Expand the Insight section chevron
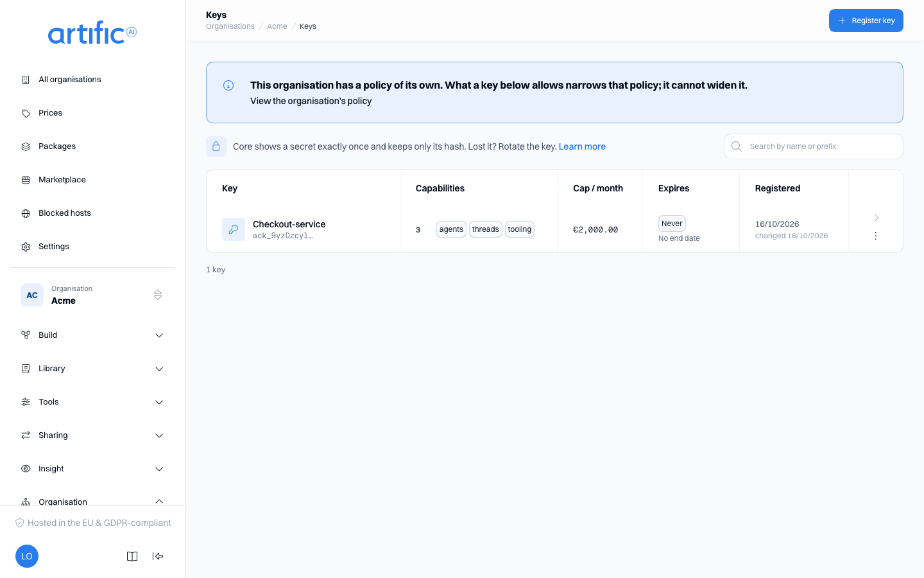Image resolution: width=924 pixels, height=578 pixels. point(159,469)
